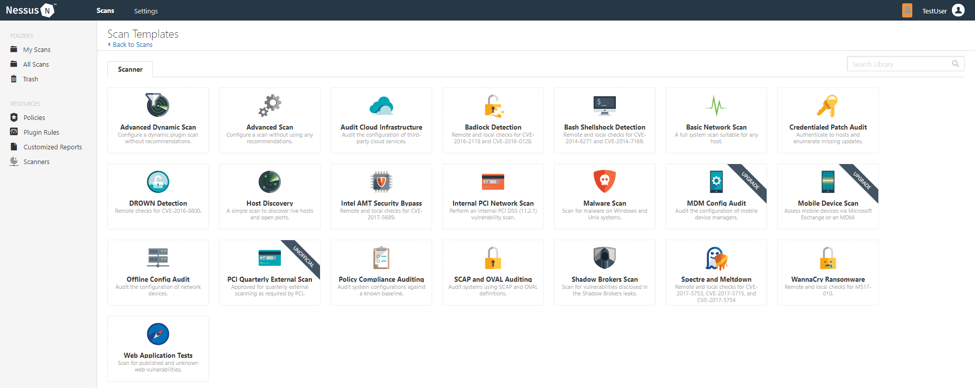Select the WannaCry Ransomware lock icon
Viewport: 975px width, 388px height.
(828, 257)
